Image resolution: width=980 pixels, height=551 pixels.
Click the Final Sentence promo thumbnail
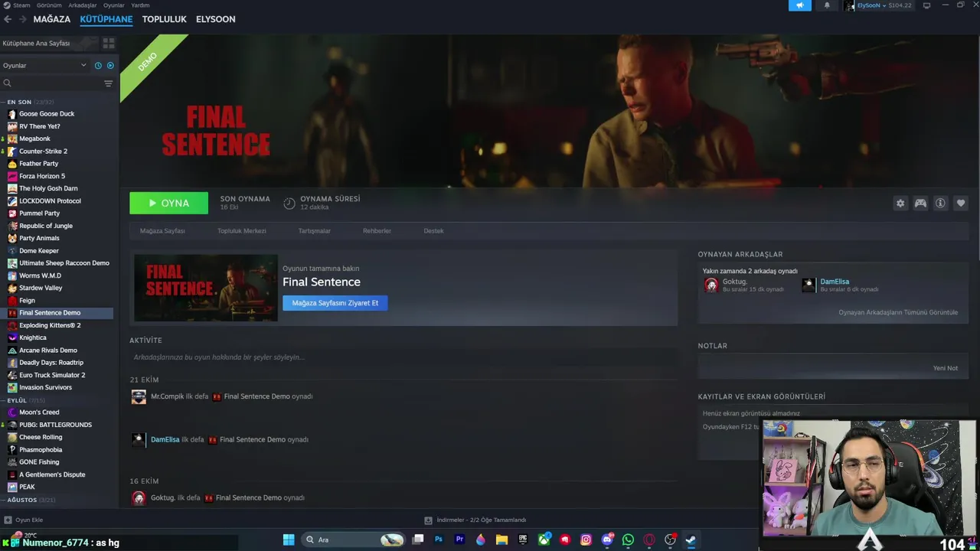tap(206, 288)
